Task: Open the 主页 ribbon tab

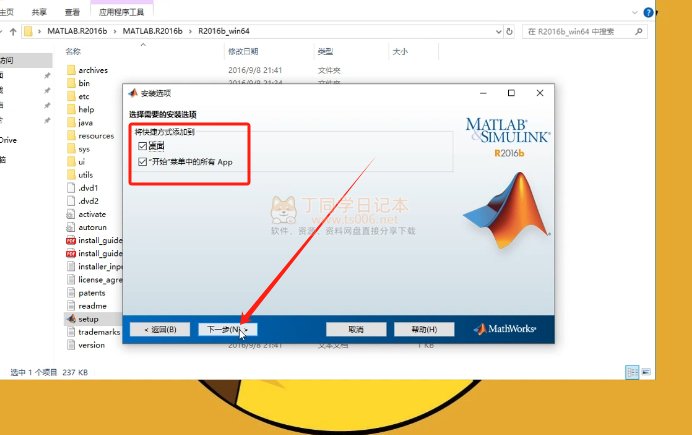Action: (7, 12)
